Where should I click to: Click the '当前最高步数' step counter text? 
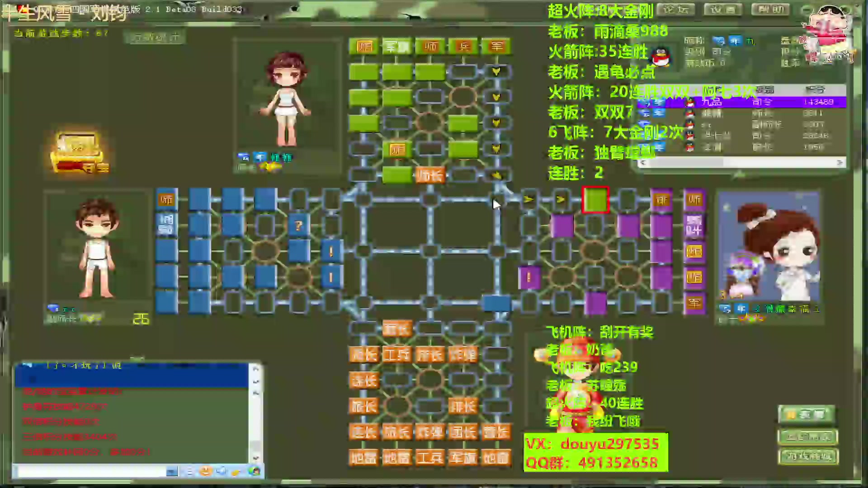pos(61,33)
